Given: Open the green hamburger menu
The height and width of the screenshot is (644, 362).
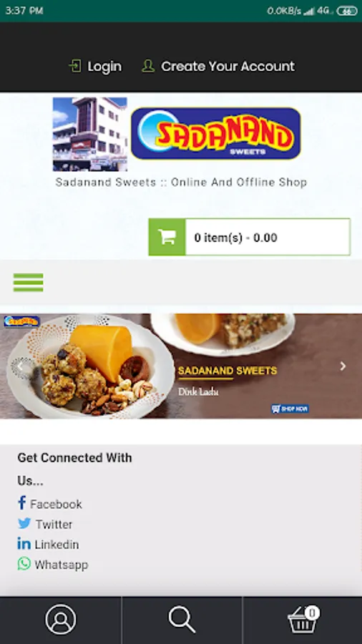Looking at the screenshot, I should pyautogui.click(x=29, y=283).
